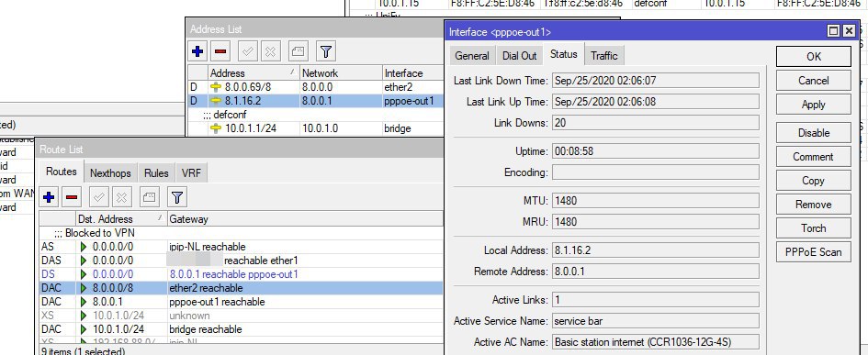
Task: Click the Active Service Name field
Action: [x=656, y=321]
